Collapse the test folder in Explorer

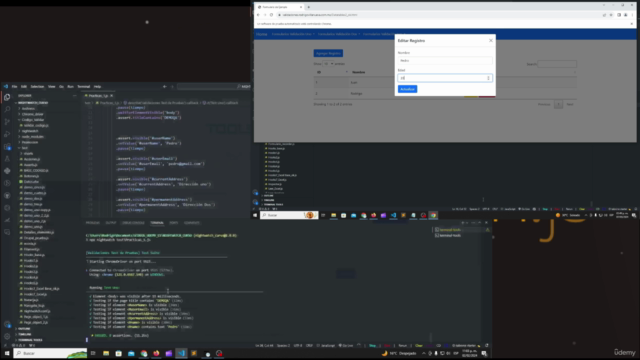point(24,148)
